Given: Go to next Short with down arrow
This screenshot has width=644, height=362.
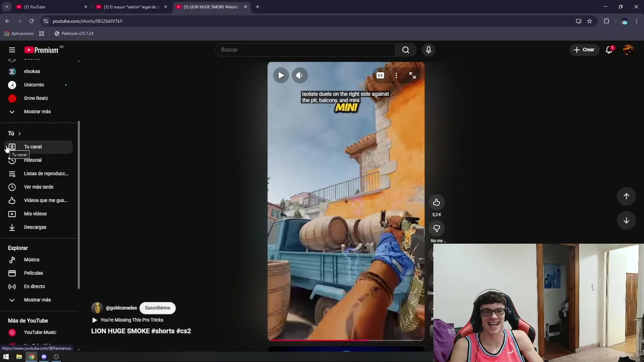Looking at the screenshot, I should pos(626,220).
